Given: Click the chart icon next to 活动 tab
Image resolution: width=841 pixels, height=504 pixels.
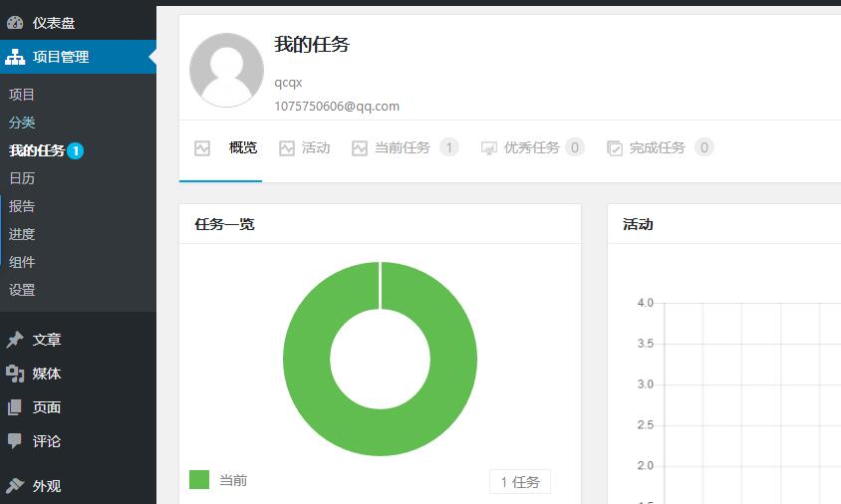Looking at the screenshot, I should tap(287, 148).
